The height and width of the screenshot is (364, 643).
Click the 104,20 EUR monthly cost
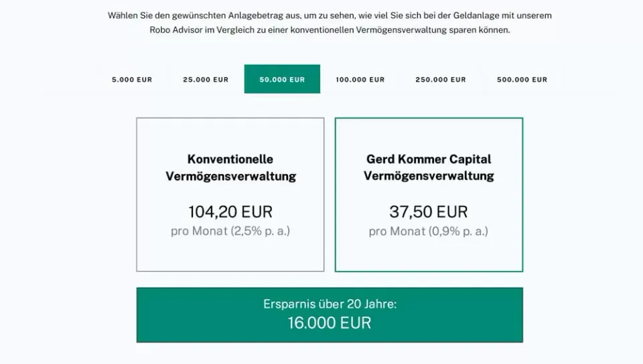tap(230, 211)
